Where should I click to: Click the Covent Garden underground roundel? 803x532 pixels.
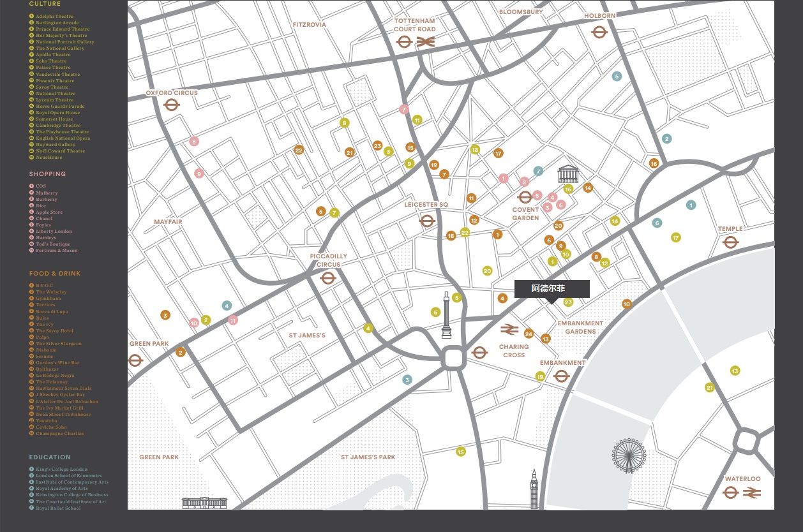525,197
